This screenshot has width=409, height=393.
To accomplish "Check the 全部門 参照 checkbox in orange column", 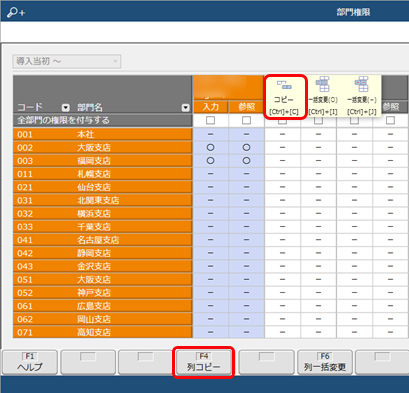I will click(x=246, y=120).
